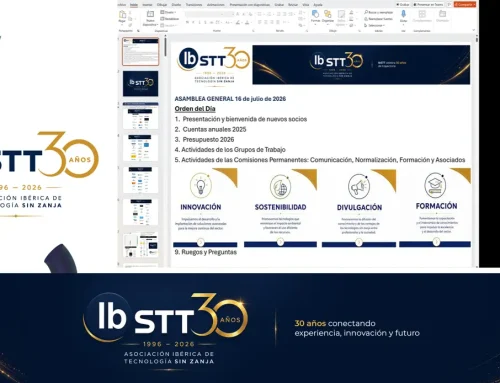Click Presentar en Teams button
This screenshot has height=383, width=500.
point(428,5)
